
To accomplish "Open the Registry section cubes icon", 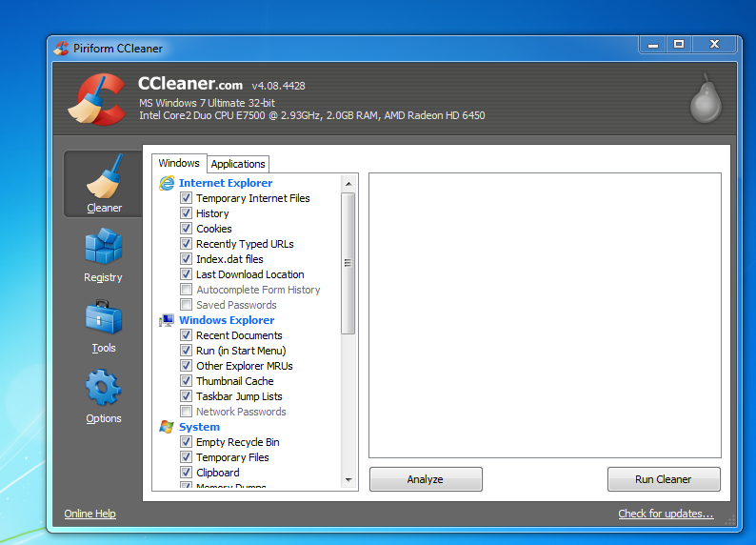I will (x=103, y=246).
